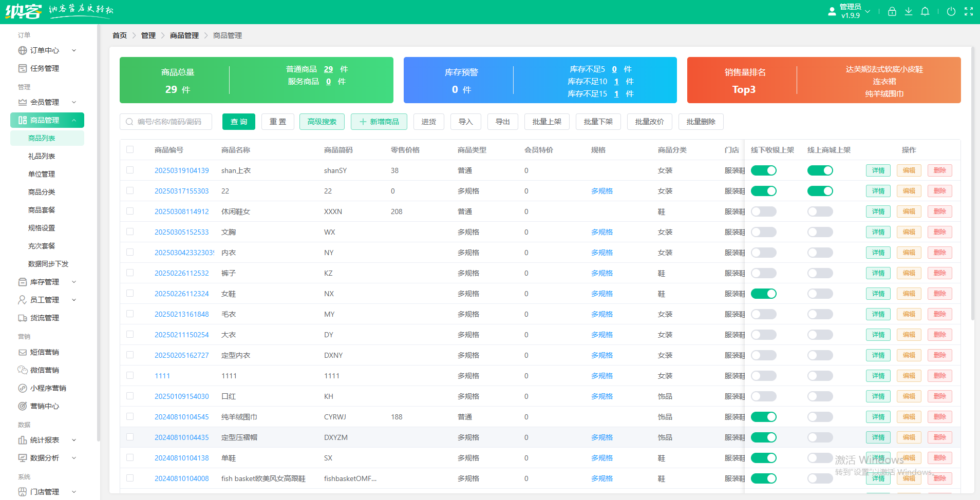Expand the 员工管理 menu chevron
The image size is (980, 500).
click(74, 300)
